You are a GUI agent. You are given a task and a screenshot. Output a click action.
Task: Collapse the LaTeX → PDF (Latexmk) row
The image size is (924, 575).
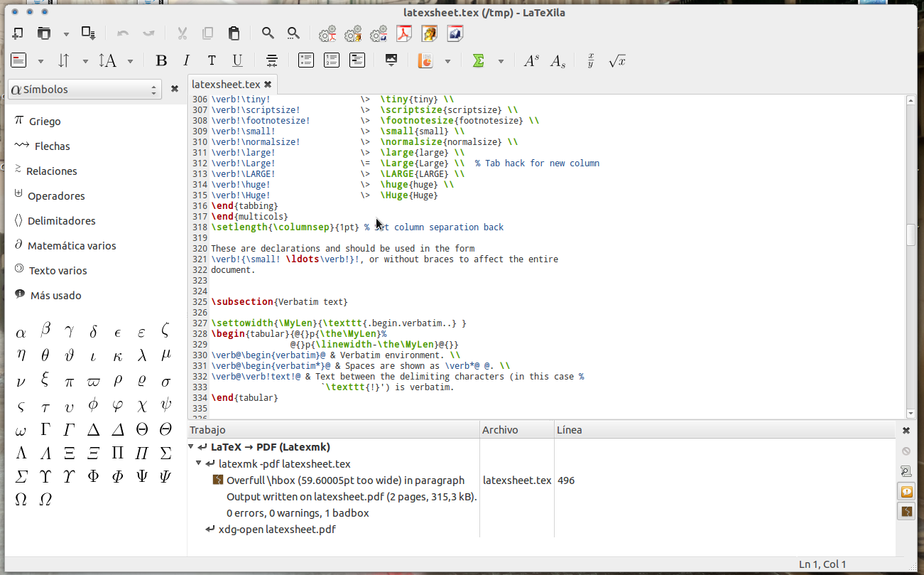[192, 447]
